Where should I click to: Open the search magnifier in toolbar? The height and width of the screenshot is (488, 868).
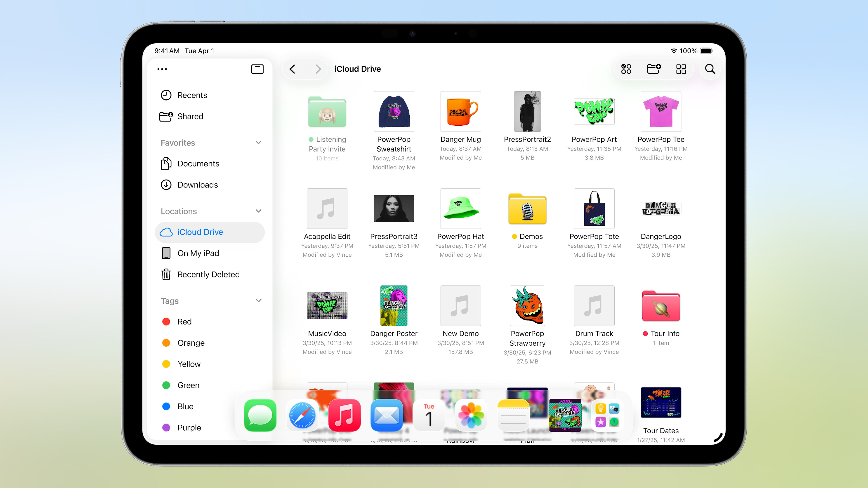point(710,69)
